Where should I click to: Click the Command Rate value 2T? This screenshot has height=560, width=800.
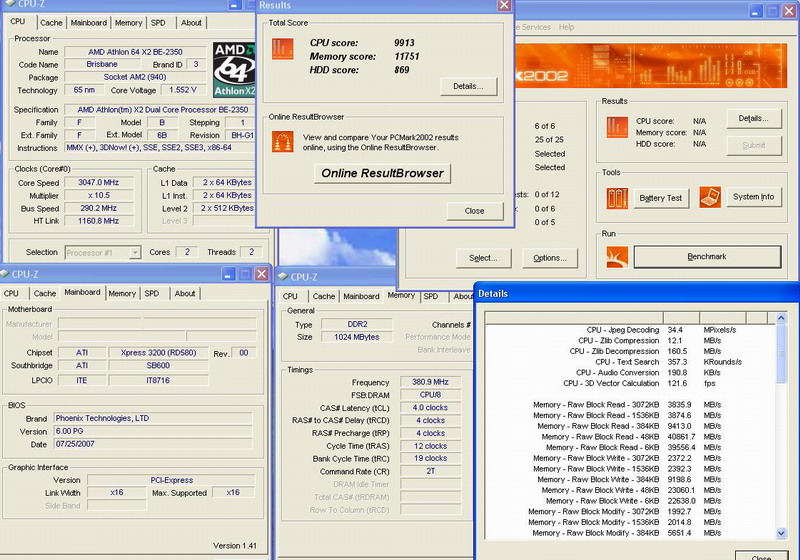tap(431, 471)
